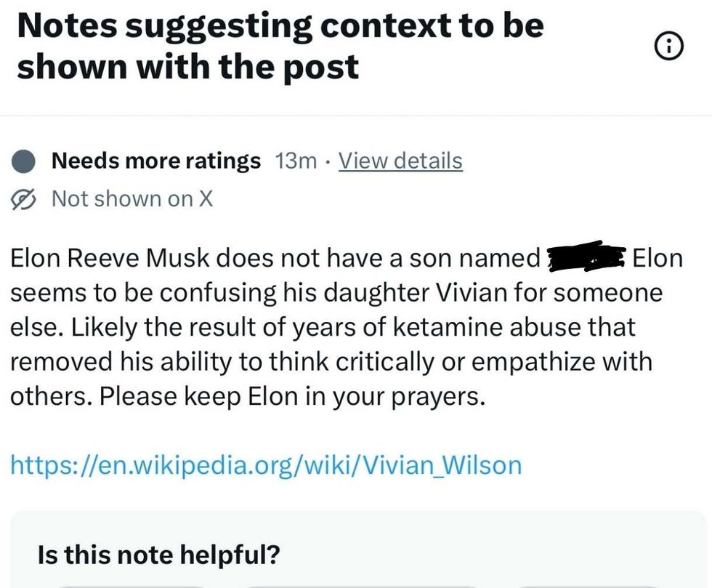
Task: Open the Vivian_Wilson Wikipedia link
Action: [x=265, y=464]
